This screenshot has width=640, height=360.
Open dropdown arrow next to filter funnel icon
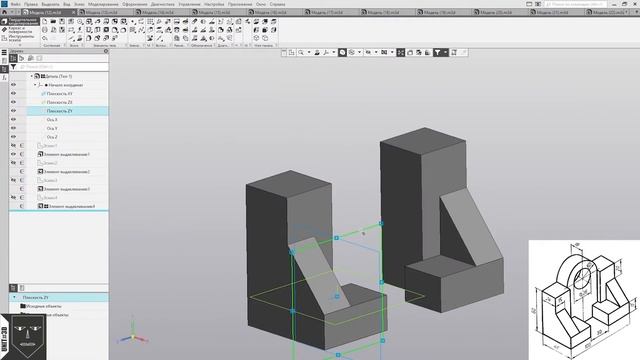445,53
